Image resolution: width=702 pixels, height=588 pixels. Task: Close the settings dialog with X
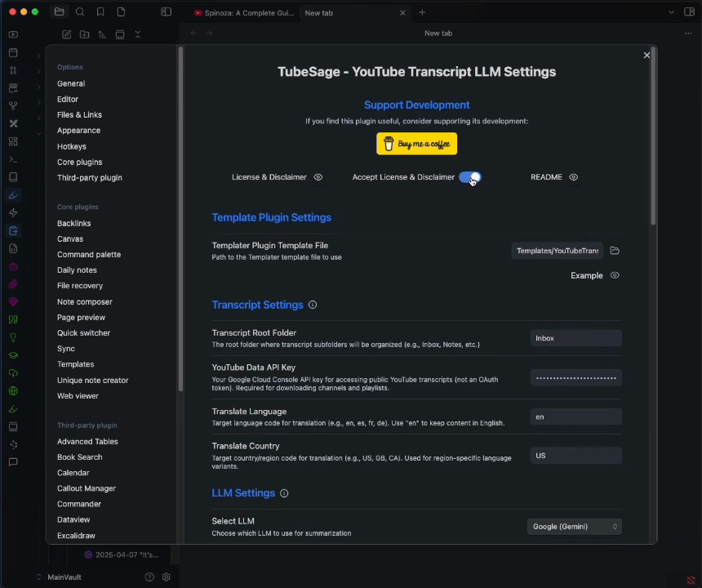646,55
